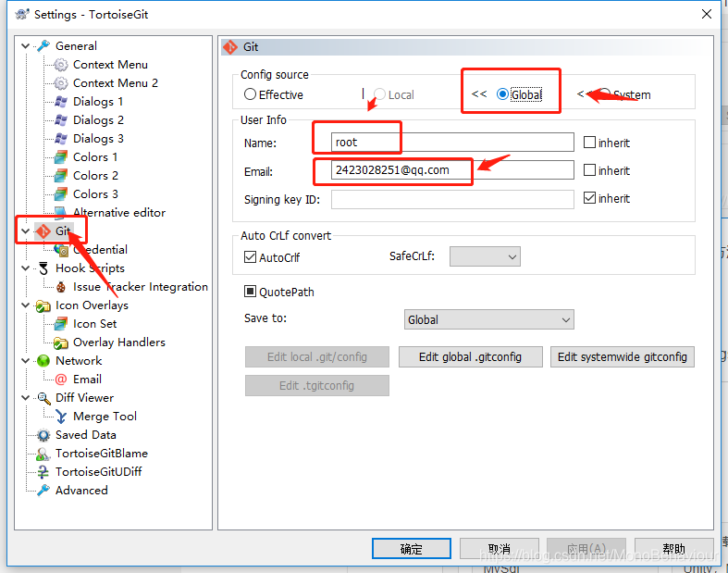
Task: Click the Icon Overlays folder icon
Action: 43,305
